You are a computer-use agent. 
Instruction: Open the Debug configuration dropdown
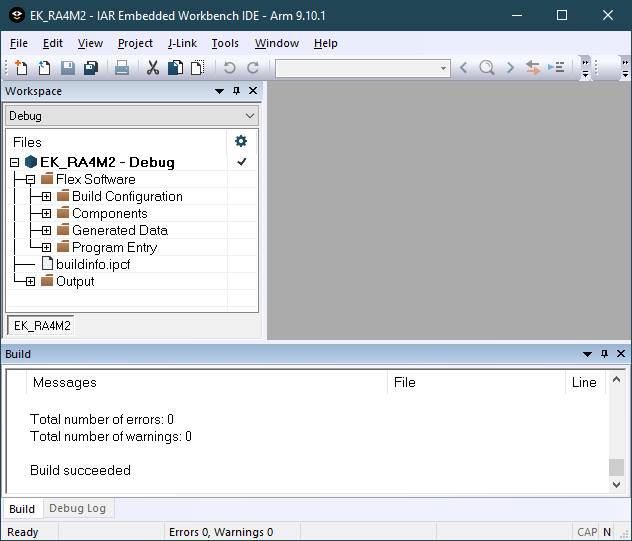(x=132, y=116)
